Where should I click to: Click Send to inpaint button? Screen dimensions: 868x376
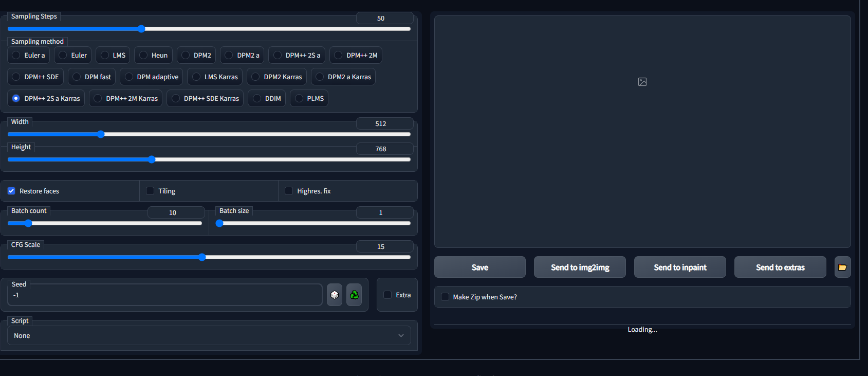(680, 267)
